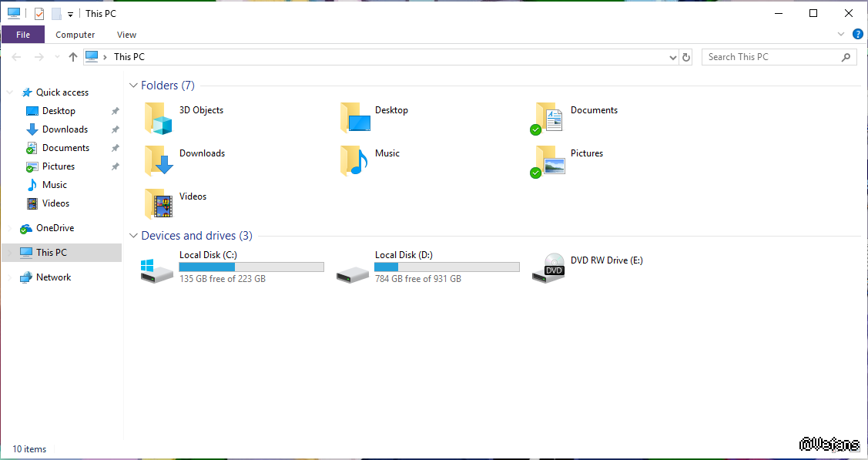868x460 pixels.
Task: Click the Desktop pin icon in sidebar
Action: pos(115,111)
